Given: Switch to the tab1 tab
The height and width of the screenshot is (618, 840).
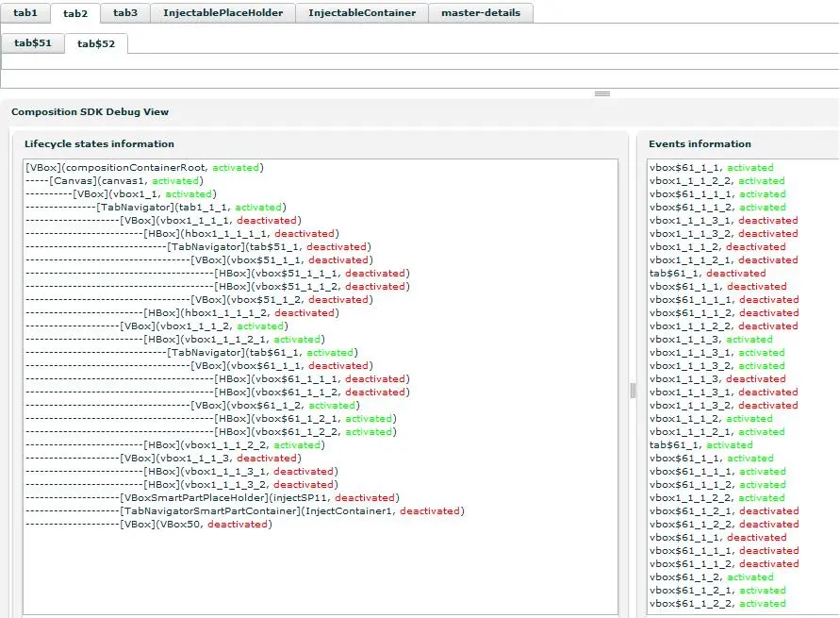Looking at the screenshot, I should coord(25,13).
